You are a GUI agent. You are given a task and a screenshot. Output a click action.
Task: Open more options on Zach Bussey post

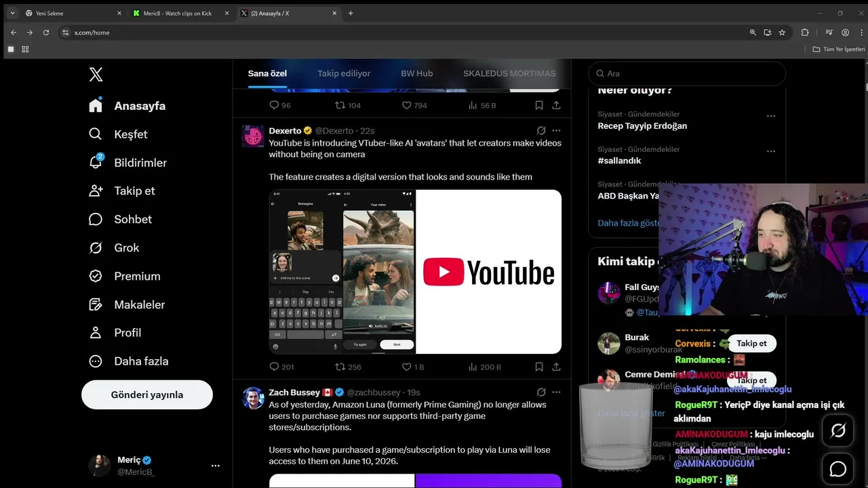tap(556, 392)
